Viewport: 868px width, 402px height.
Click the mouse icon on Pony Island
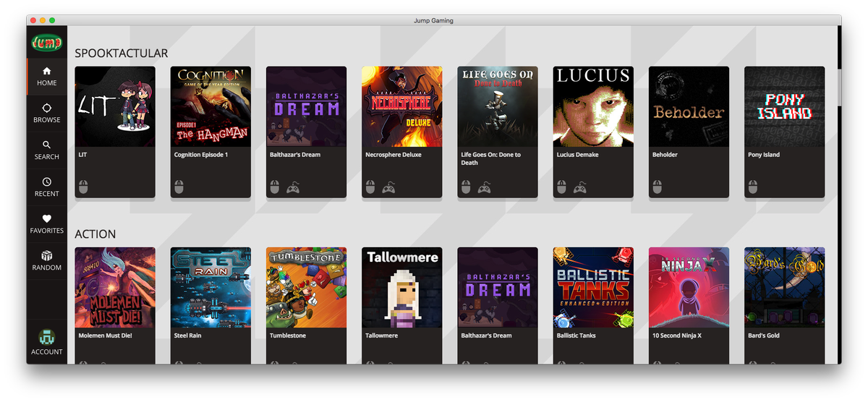click(x=752, y=187)
